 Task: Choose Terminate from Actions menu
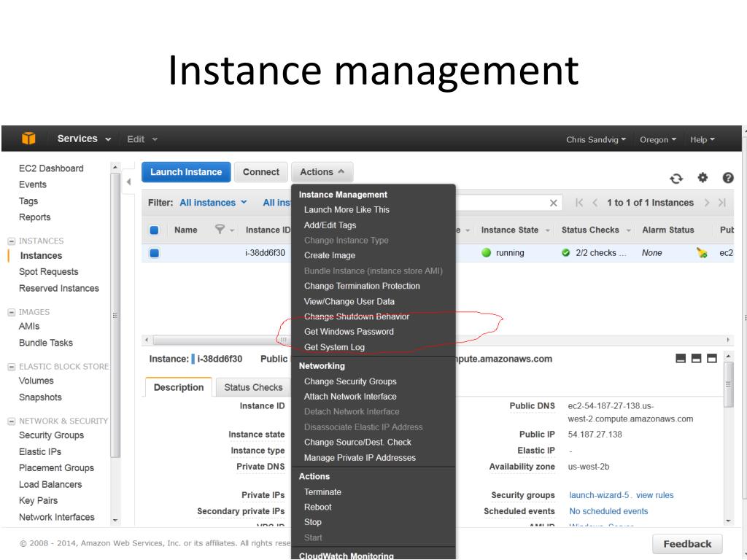(322, 492)
